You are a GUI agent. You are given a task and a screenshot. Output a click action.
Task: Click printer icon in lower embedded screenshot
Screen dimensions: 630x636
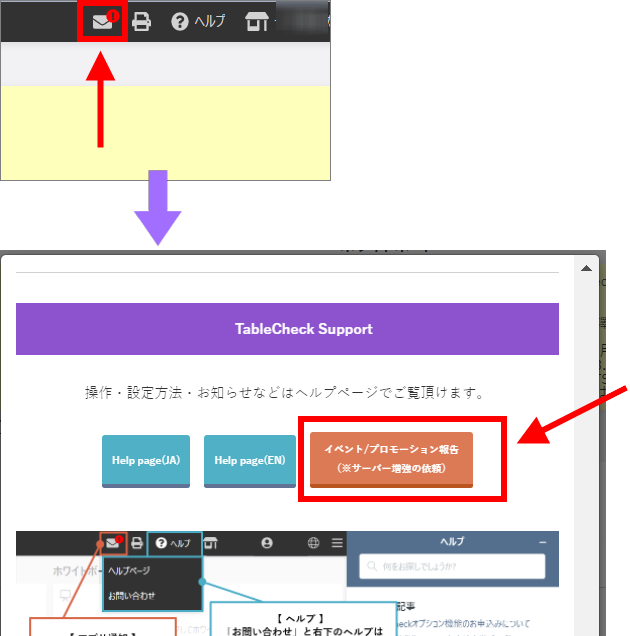135,543
